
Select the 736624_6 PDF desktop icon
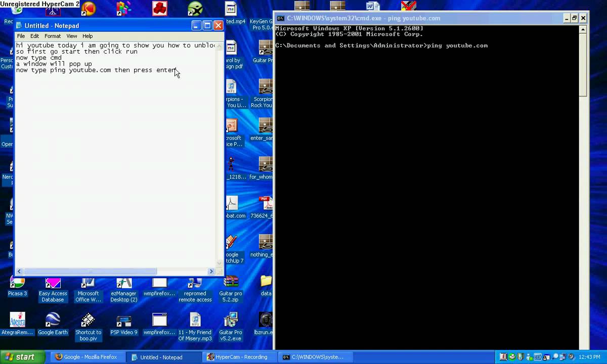(262, 208)
